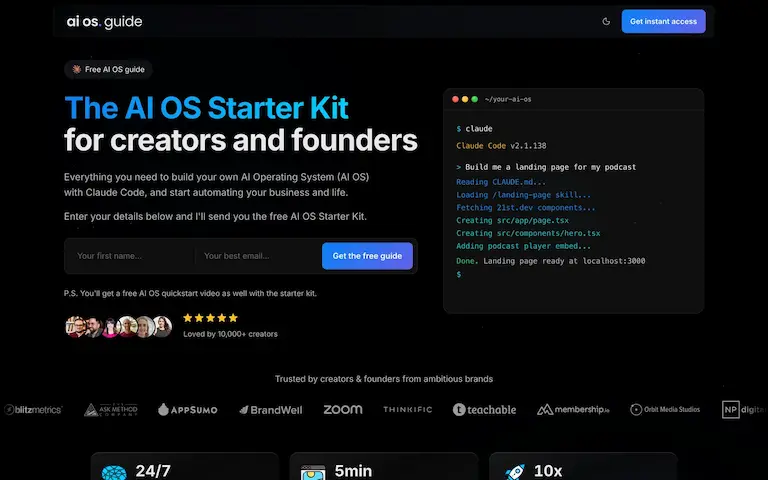This screenshot has width=768, height=480.
Task: Click the creator avatars group
Action: click(119, 327)
